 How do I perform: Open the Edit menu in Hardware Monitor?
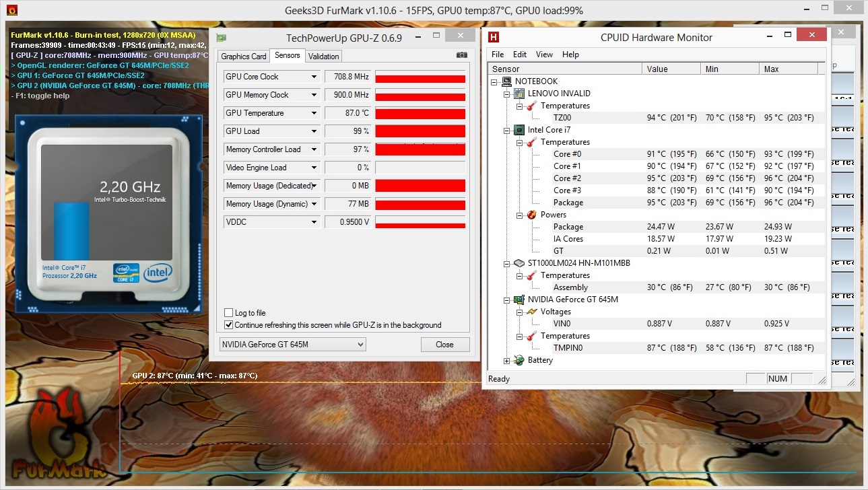(520, 55)
